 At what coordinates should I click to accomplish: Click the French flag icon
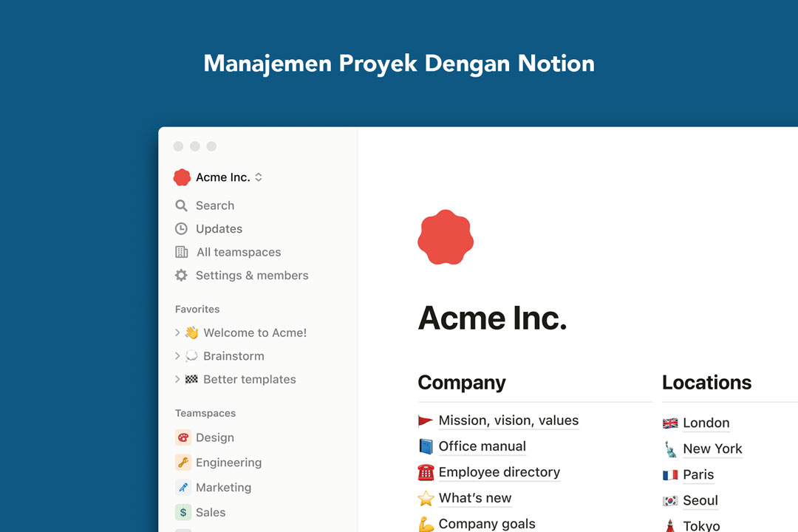670,475
